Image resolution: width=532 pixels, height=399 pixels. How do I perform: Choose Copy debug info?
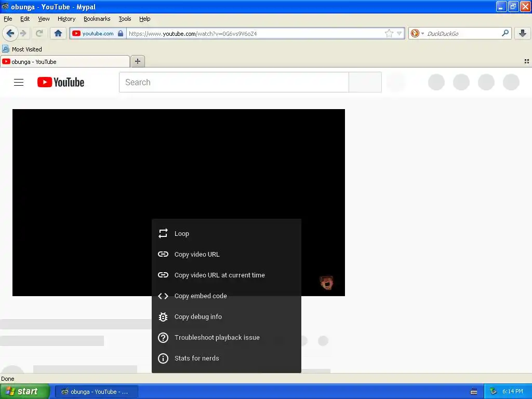tap(227, 316)
